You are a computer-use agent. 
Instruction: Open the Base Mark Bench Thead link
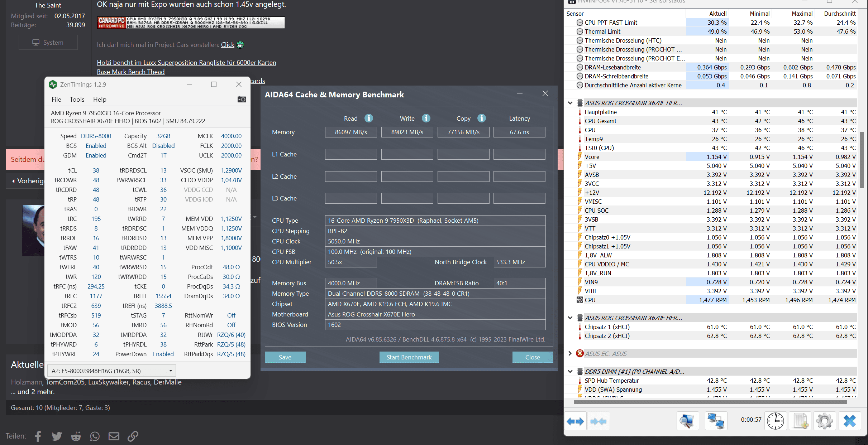131,72
